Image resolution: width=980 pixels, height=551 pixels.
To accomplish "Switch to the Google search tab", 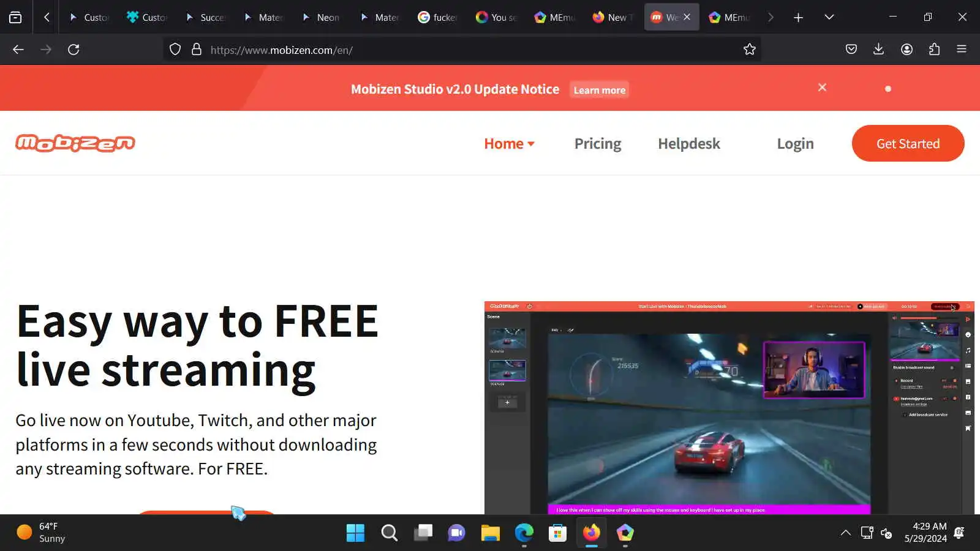I will (437, 17).
